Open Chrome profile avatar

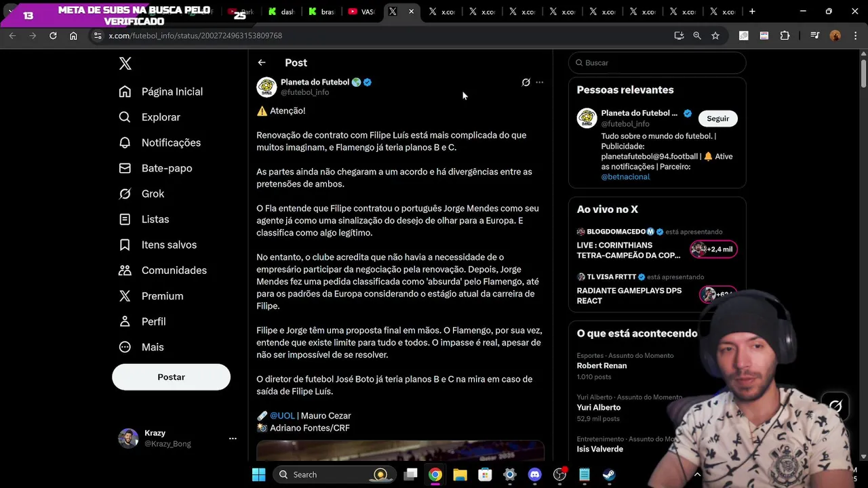click(835, 35)
